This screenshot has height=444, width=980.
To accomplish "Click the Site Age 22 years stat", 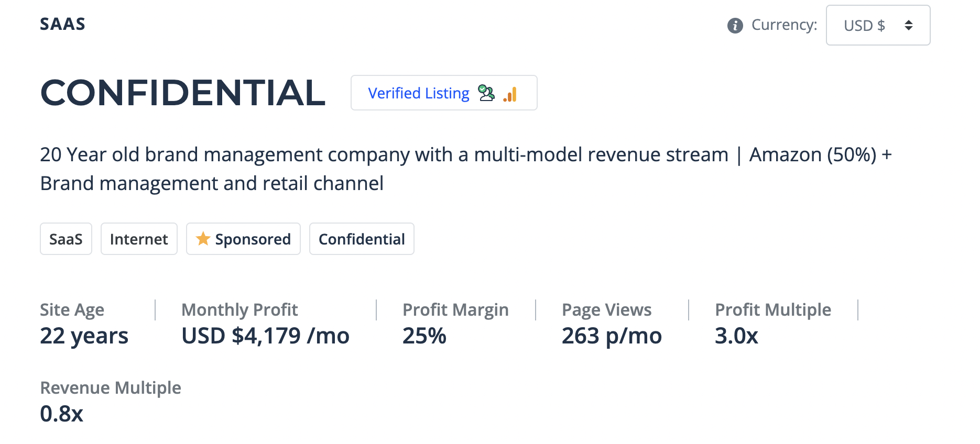I will [84, 336].
